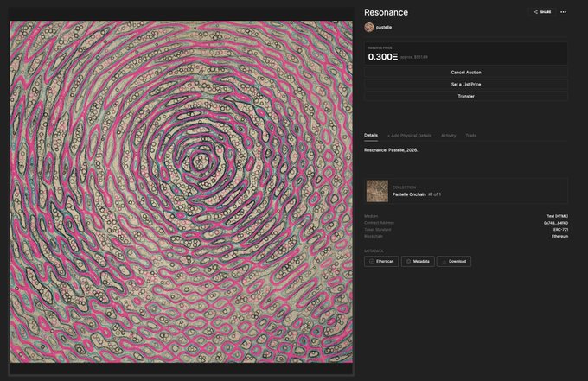Open the pastelle artist avatar

coord(369,28)
